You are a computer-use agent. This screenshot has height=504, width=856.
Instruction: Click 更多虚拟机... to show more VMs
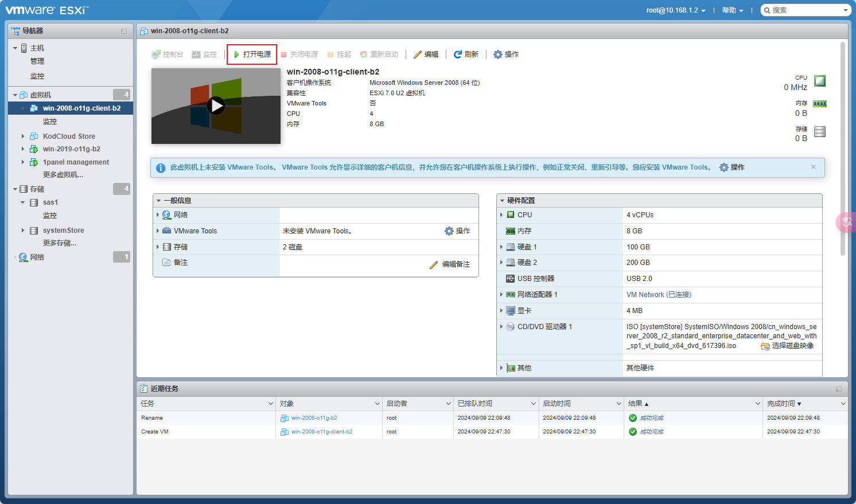pyautogui.click(x=63, y=175)
